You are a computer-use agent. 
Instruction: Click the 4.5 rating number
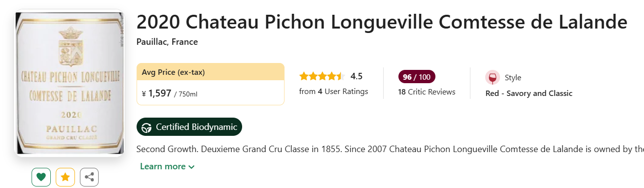point(357,76)
